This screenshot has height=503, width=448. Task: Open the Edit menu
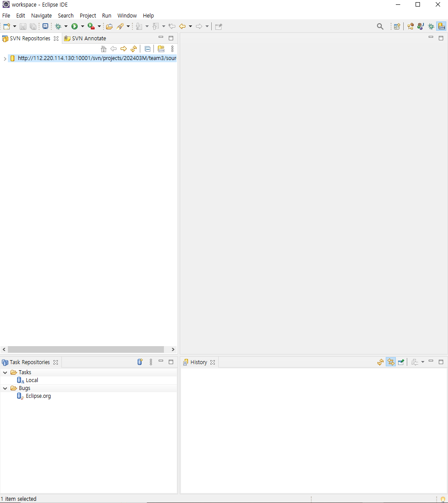pos(21,15)
